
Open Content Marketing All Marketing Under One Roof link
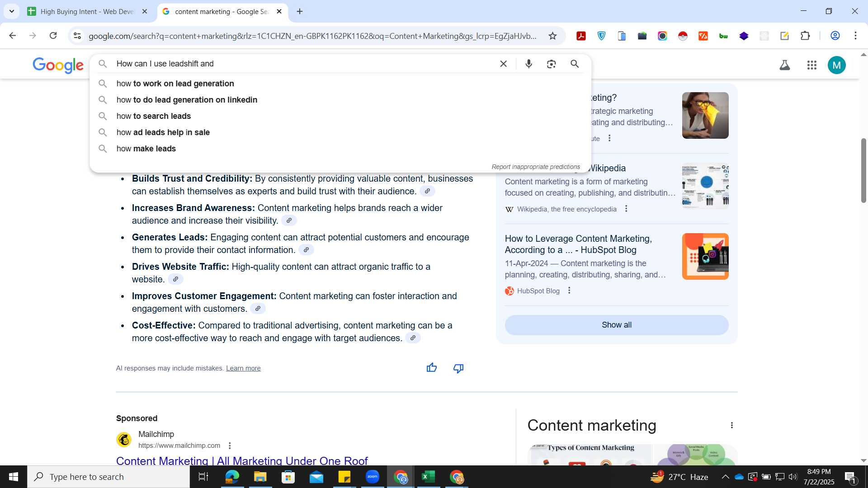(242, 460)
